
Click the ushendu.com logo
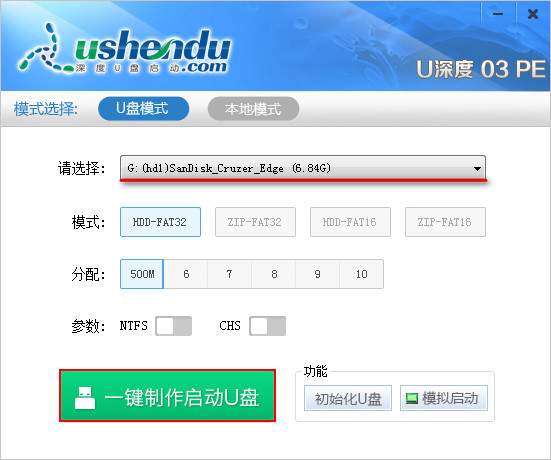125,49
